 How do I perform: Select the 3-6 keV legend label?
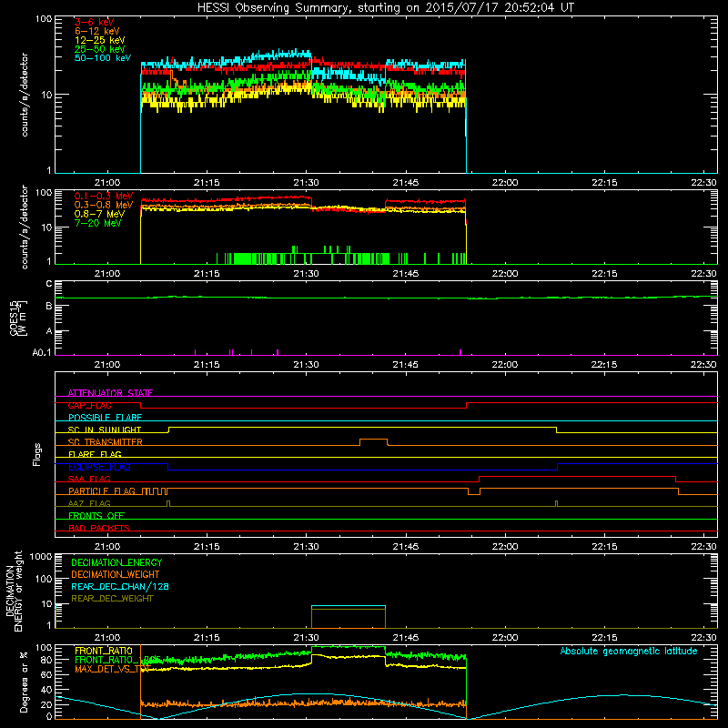tap(95, 22)
